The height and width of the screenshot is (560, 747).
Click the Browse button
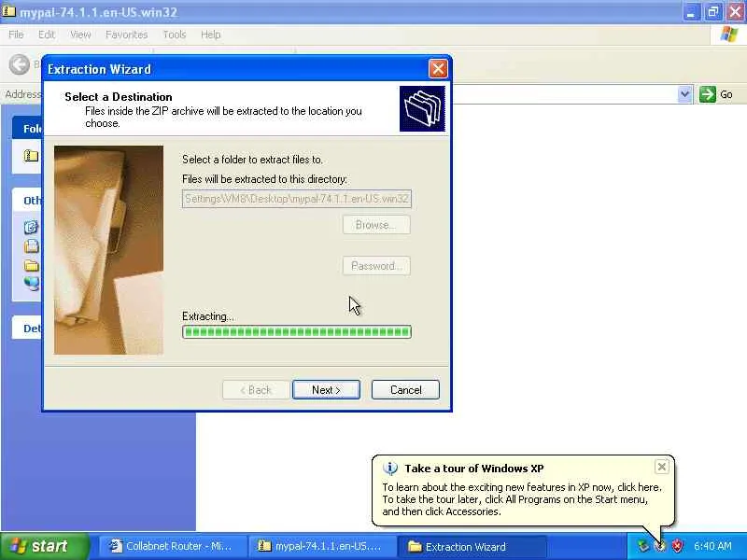(x=376, y=225)
